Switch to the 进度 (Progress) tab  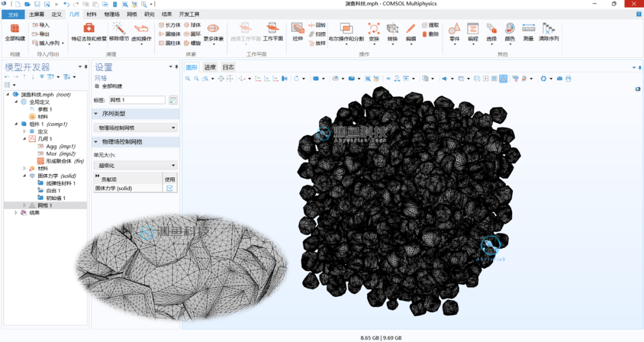pyautogui.click(x=210, y=67)
